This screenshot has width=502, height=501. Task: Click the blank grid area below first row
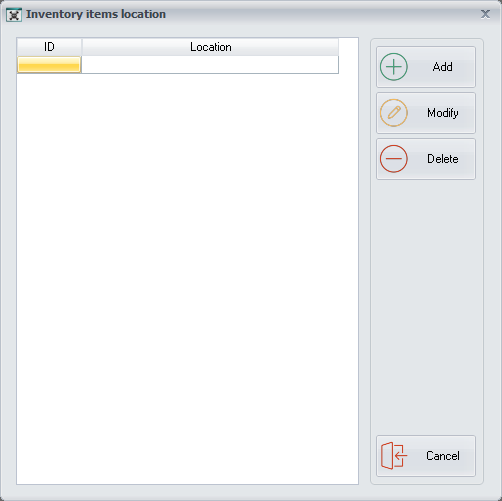187,278
